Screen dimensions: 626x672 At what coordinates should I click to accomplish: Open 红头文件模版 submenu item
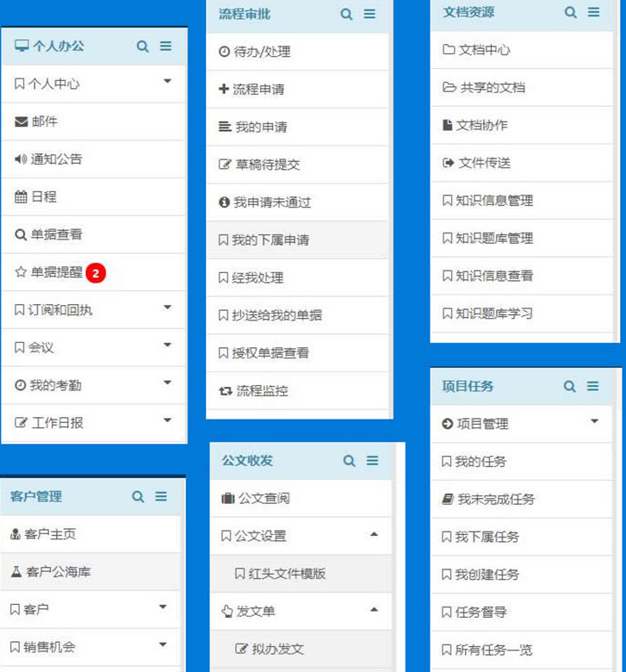pos(301,574)
